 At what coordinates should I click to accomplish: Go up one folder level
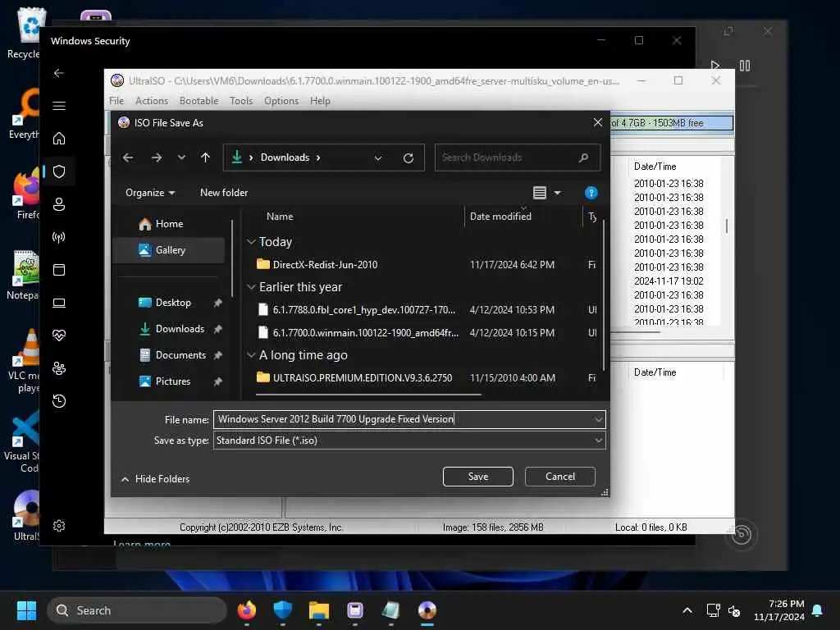tap(205, 157)
